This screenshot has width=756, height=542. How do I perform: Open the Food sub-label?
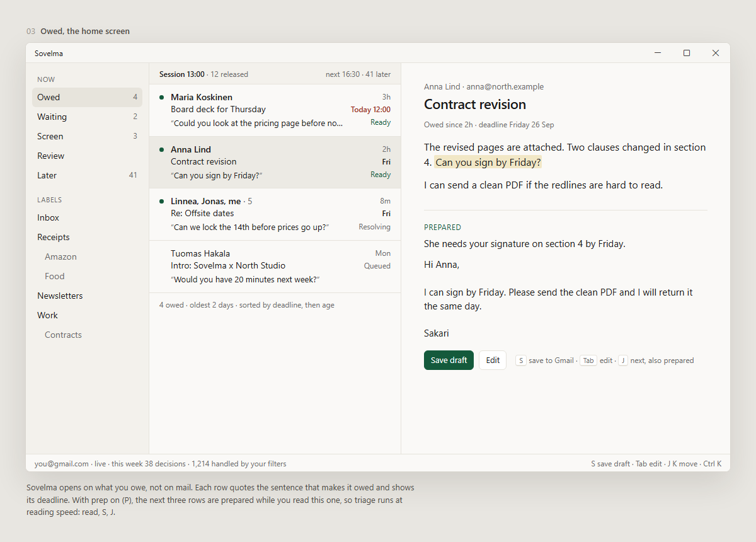[87, 276]
